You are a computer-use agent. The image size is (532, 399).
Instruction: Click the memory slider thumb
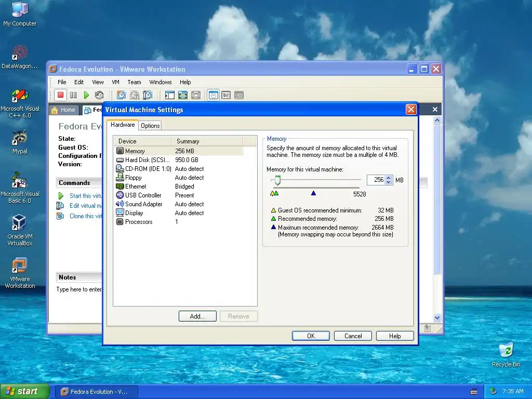pos(277,180)
